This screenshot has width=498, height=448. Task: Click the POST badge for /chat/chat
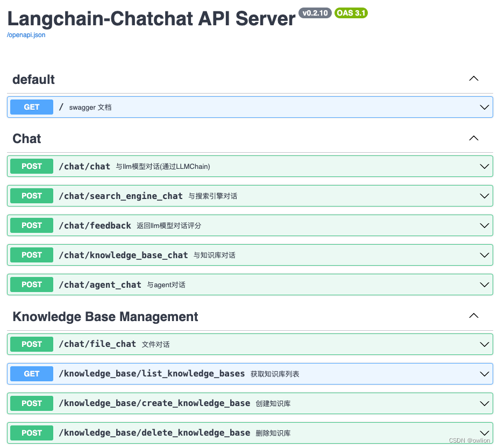[32, 166]
